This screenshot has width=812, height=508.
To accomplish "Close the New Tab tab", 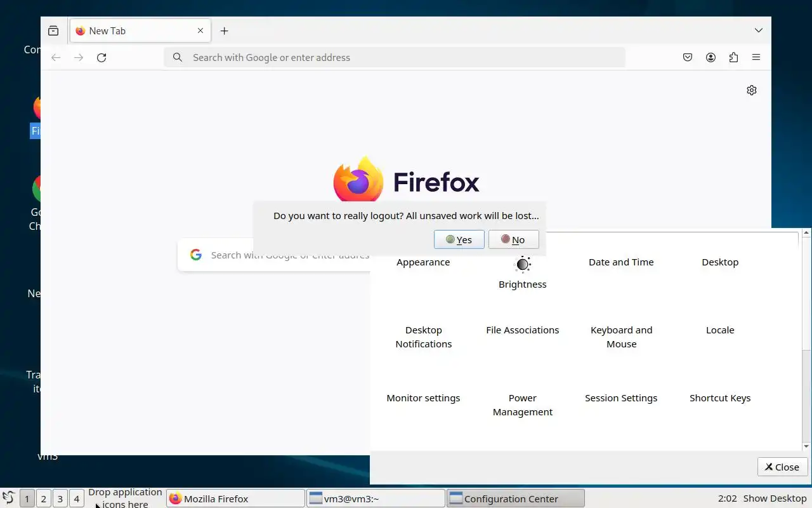I will (x=200, y=30).
